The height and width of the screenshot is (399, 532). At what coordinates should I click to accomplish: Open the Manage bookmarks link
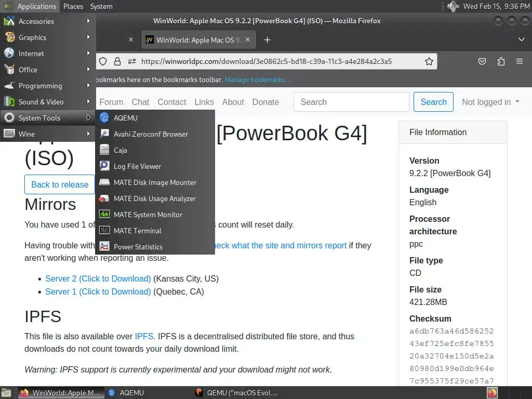click(258, 79)
